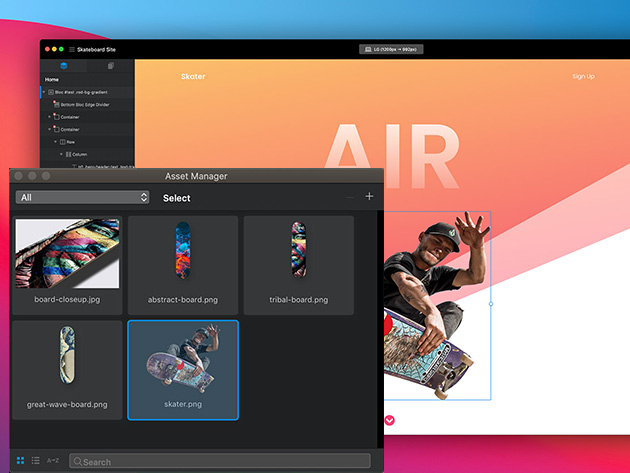Select the skater.png thumbnail
Viewport: 630px width, 473px height.
click(183, 358)
